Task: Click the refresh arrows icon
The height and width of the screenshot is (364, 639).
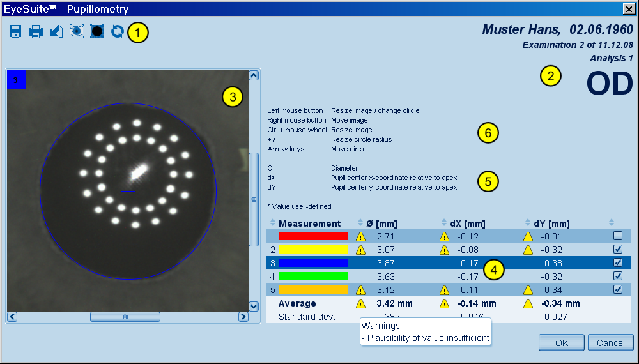Action: click(117, 31)
